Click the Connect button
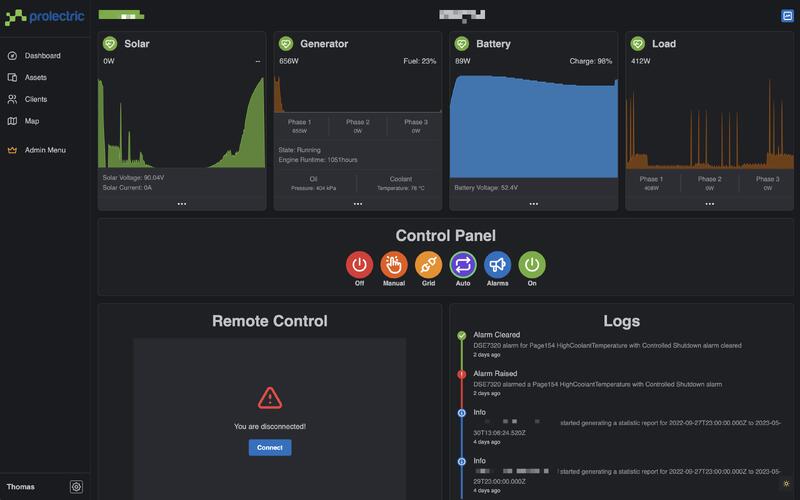 tap(270, 447)
